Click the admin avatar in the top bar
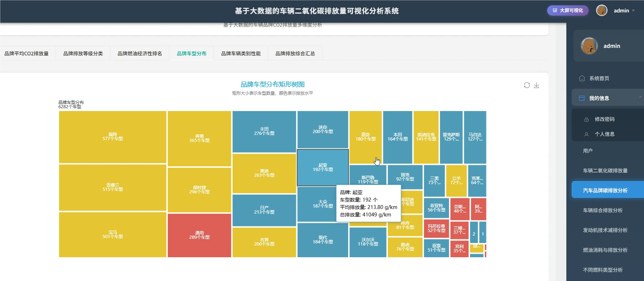Screen dimensions: 644x281 point(602,11)
